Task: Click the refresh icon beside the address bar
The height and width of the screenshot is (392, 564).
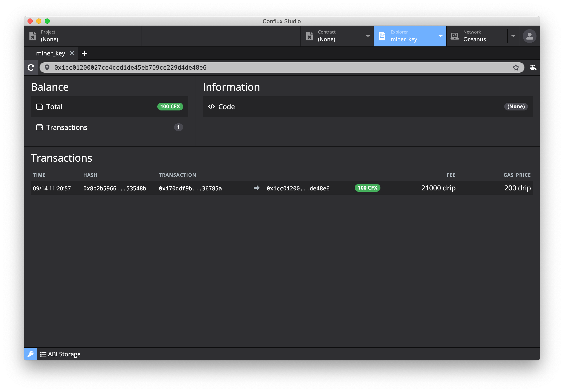Action: point(31,67)
